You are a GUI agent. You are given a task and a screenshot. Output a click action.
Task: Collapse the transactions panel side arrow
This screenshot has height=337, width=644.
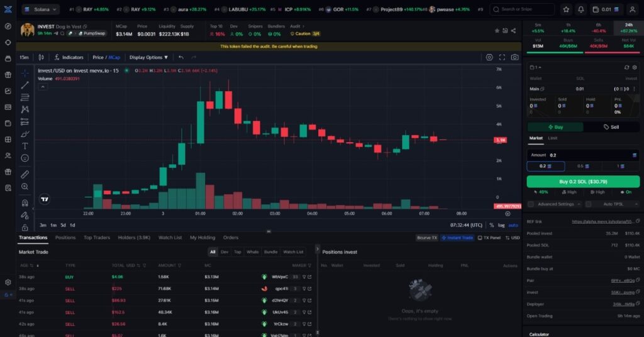tap(317, 249)
